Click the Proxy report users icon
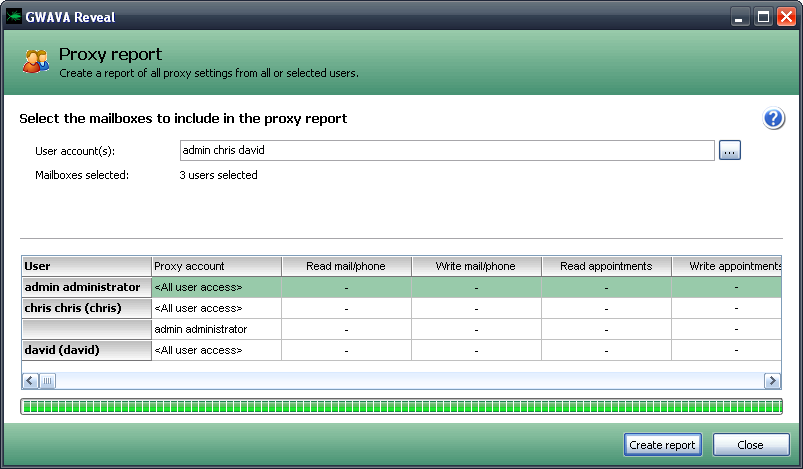Viewport: 803px width, 469px height. point(35,61)
